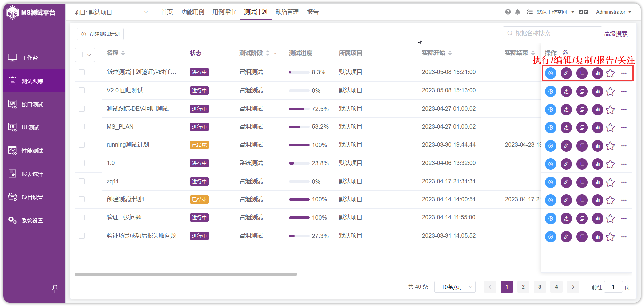The height and width of the screenshot is (306, 644).
Task: Edit the 验证场景成功后报失败问题 plan
Action: click(x=566, y=237)
